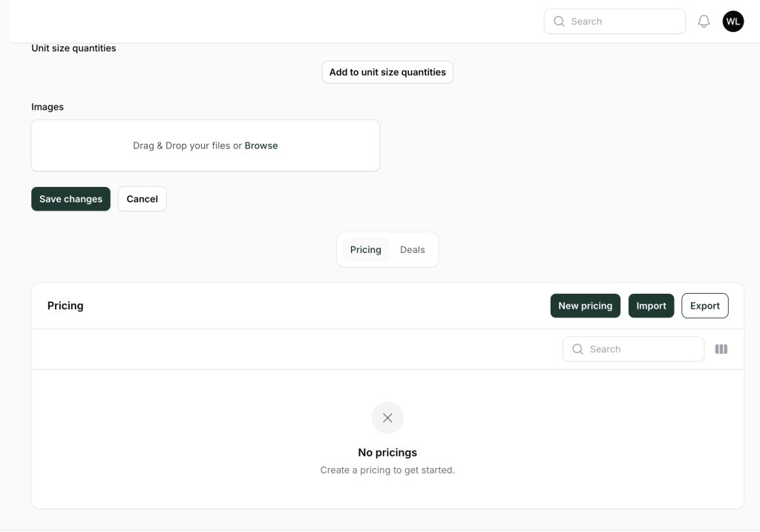
Task: Click the Import button
Action: point(651,306)
